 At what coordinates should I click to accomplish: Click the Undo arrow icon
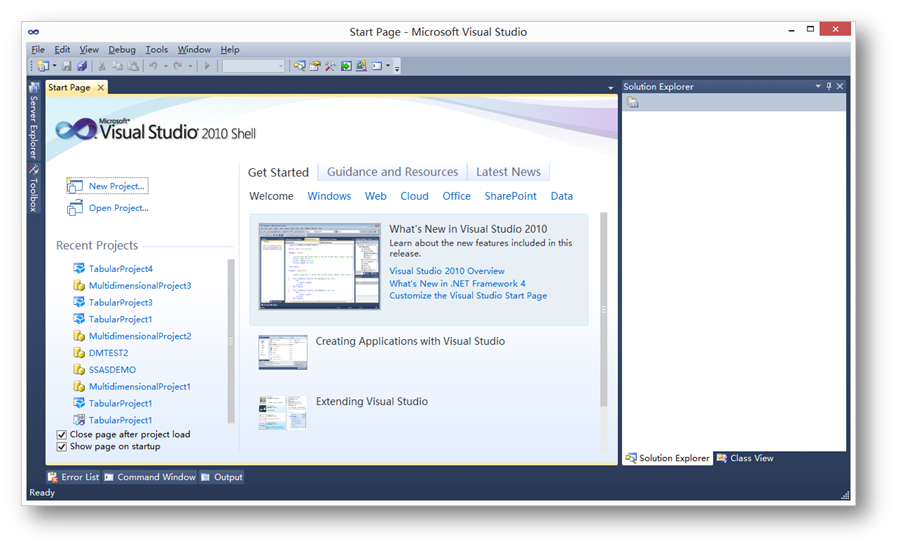click(153, 66)
